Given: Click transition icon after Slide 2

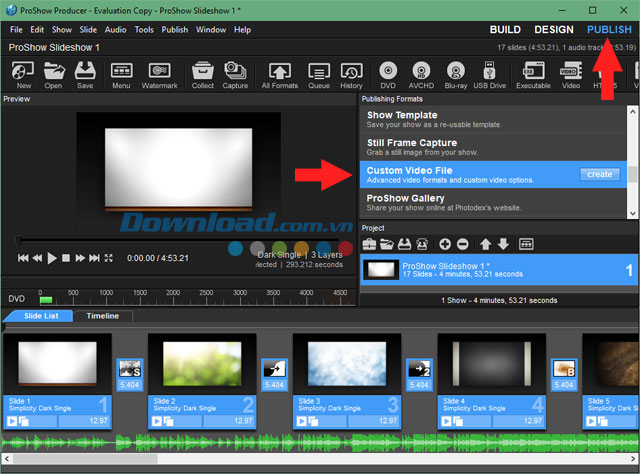Looking at the screenshot, I should tap(275, 369).
